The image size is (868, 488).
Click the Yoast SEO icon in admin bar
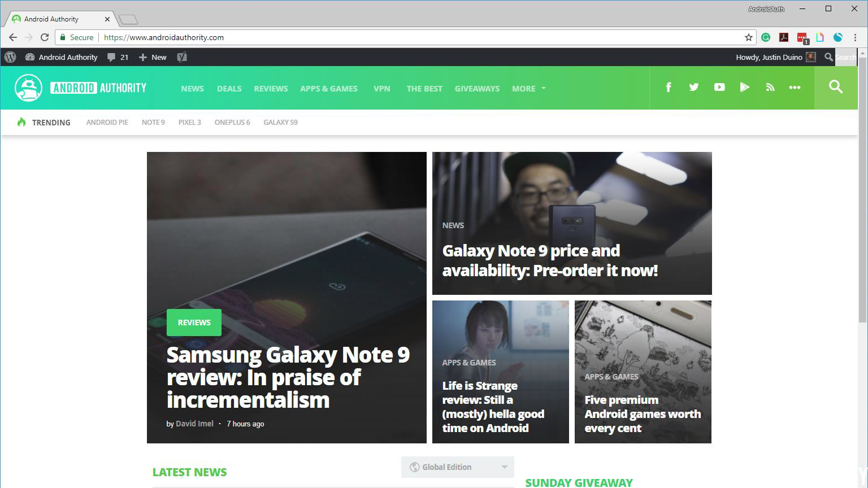(181, 57)
